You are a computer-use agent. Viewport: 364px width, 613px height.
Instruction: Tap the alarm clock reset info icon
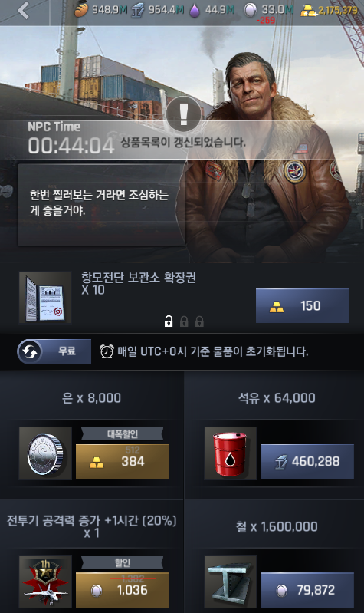point(107,351)
